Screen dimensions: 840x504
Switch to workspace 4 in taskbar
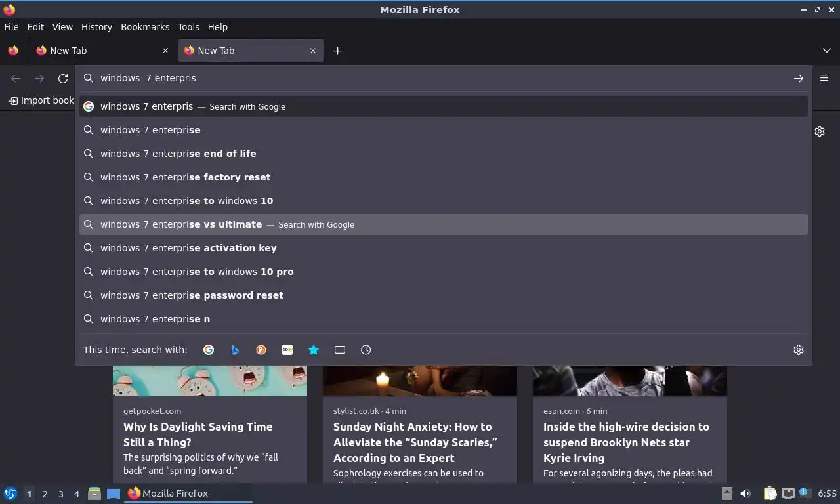[76, 494]
